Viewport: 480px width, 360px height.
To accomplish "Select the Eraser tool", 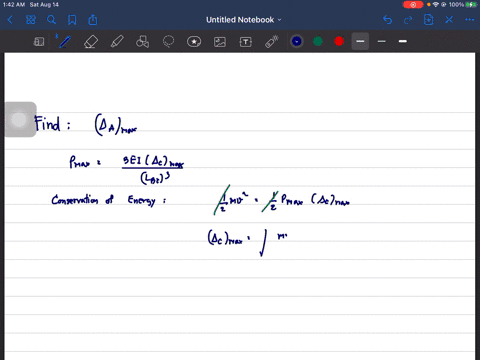I will coord(91,42).
